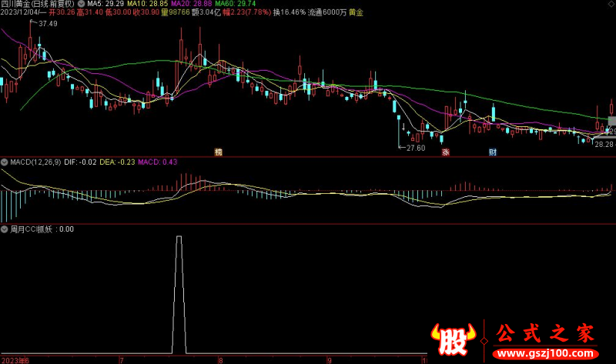Click the 27.60 low price label
Screen dimensions: 616x364
click(416, 147)
